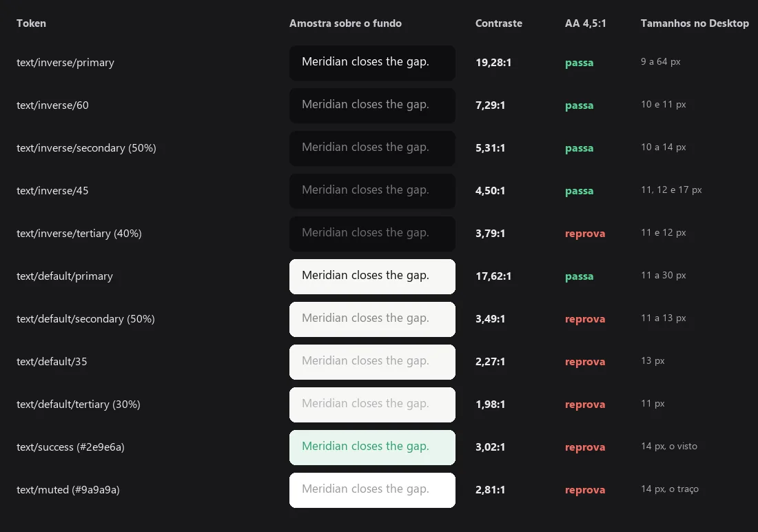Click 'reprova' in the text/default/35 row
The image size is (758, 532).
click(585, 362)
